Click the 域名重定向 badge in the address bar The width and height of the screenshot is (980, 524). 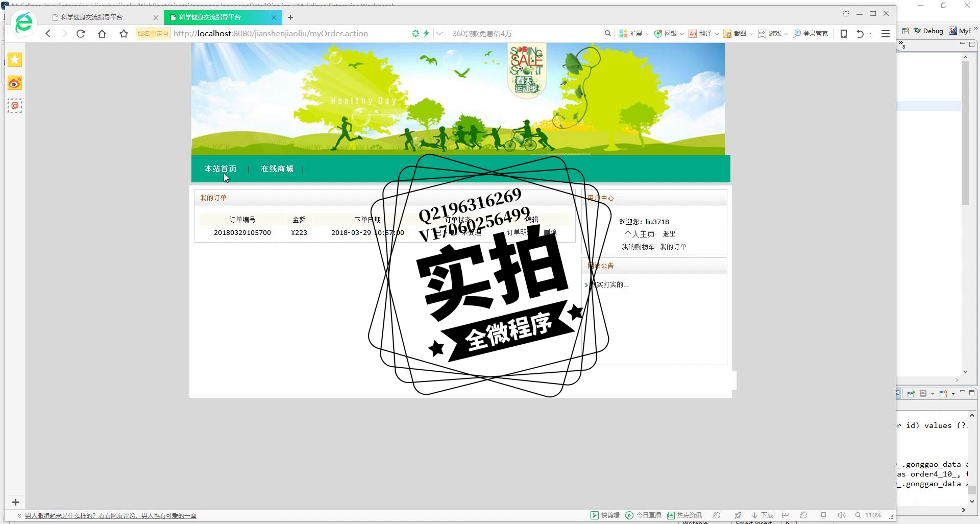153,34
